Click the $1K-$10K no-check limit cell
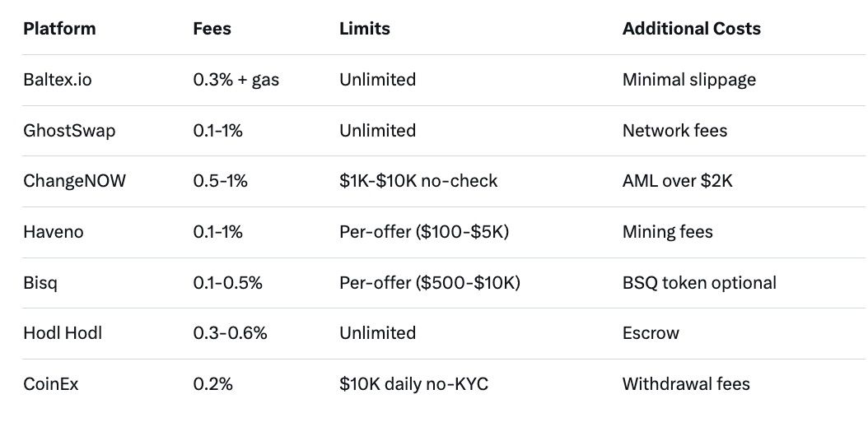The width and height of the screenshot is (868, 436). 418,181
